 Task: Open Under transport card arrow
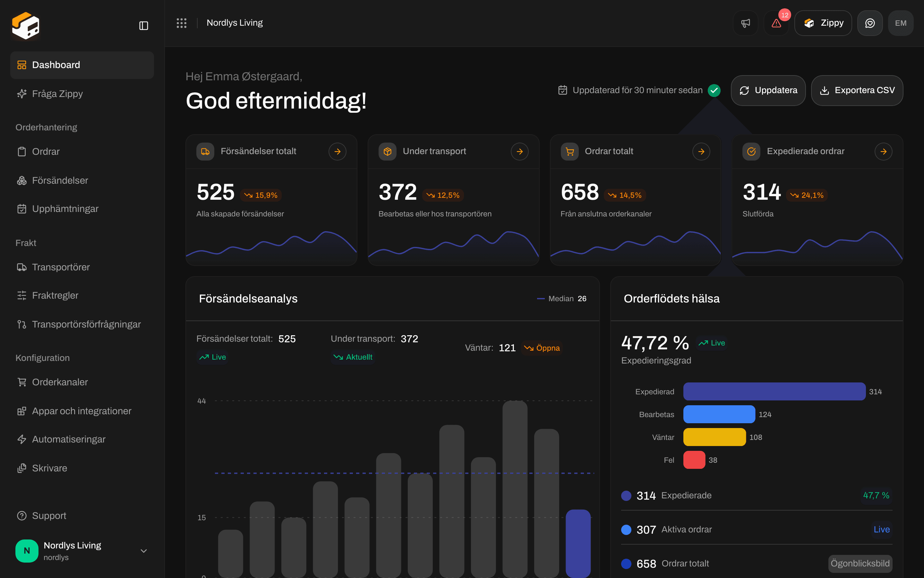click(519, 151)
